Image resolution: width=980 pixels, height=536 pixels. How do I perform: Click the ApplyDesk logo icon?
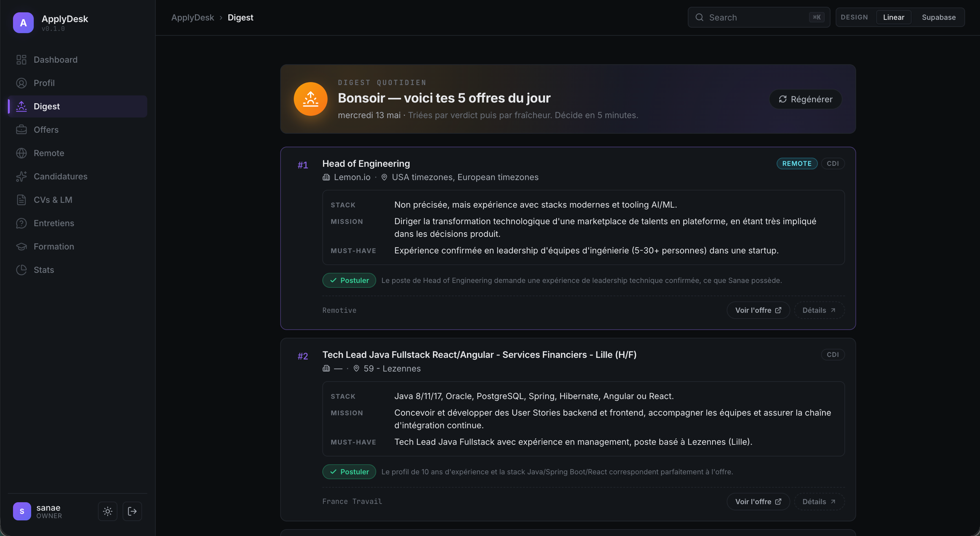pos(23,22)
